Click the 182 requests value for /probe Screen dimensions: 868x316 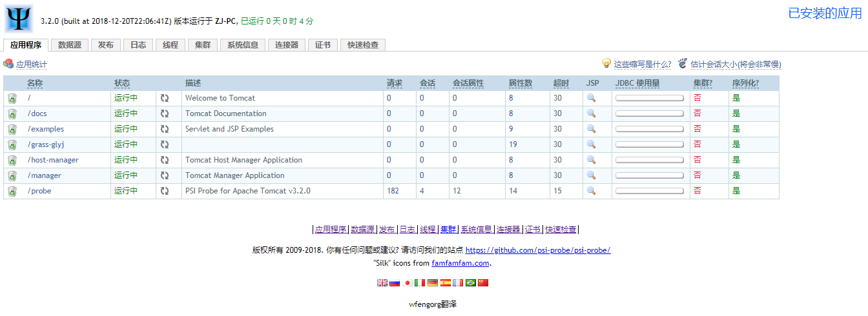[393, 191]
